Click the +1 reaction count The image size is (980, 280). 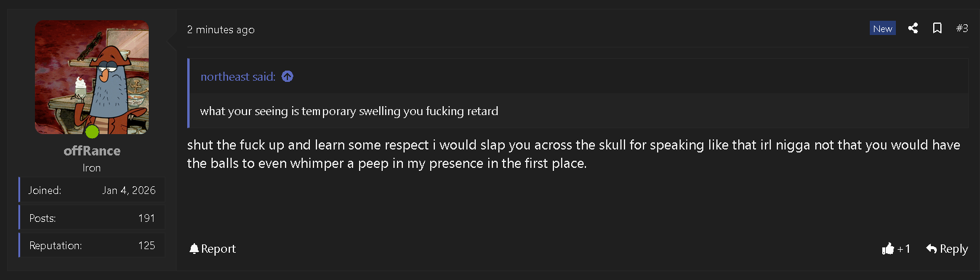tap(904, 249)
